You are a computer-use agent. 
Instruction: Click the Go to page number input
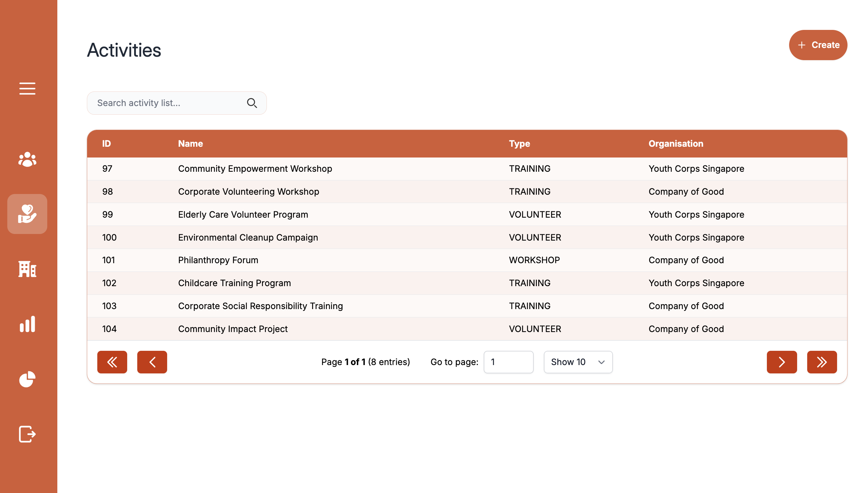tap(508, 362)
